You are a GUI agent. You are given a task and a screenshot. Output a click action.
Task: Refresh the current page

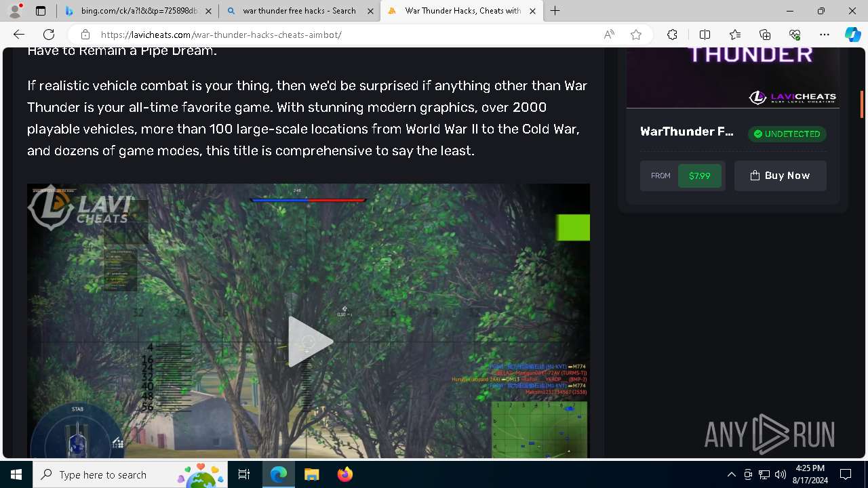(x=49, y=35)
